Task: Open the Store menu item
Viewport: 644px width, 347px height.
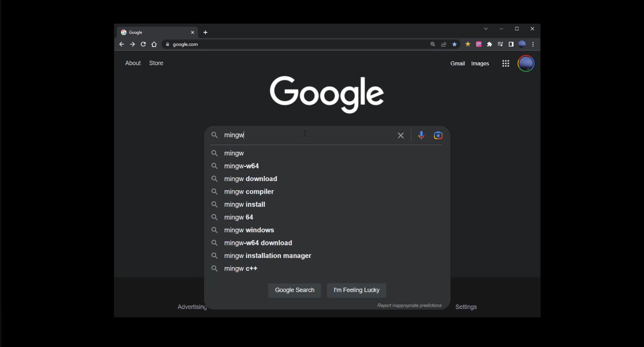Action: pos(156,63)
